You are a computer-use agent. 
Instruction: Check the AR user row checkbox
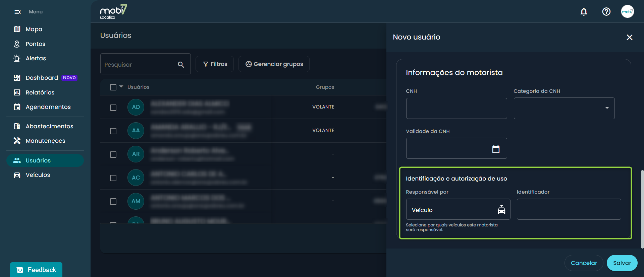[x=113, y=154]
